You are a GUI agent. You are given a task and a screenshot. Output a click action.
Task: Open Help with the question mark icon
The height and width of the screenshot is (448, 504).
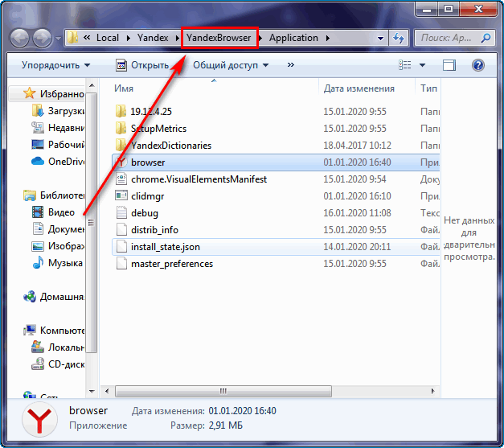(478, 65)
